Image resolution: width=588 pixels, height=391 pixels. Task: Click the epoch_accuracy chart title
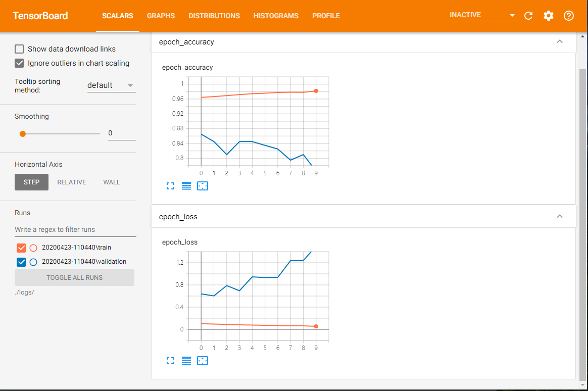point(187,68)
